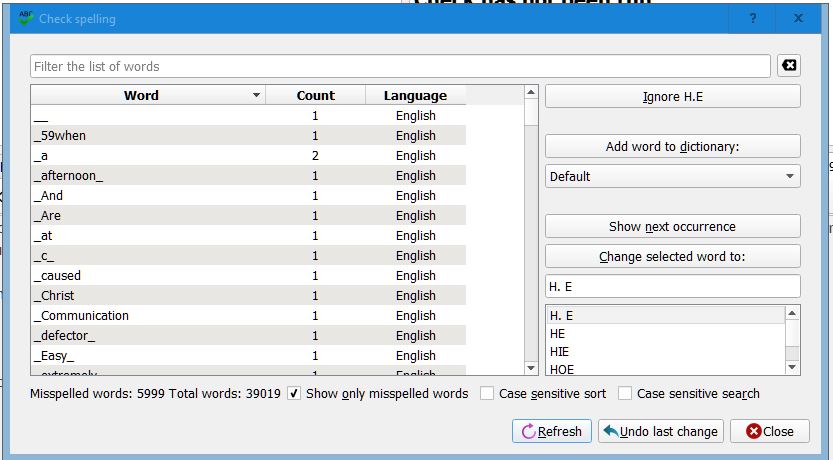Click the Filter the list of words field
833x460 pixels.
click(400, 66)
